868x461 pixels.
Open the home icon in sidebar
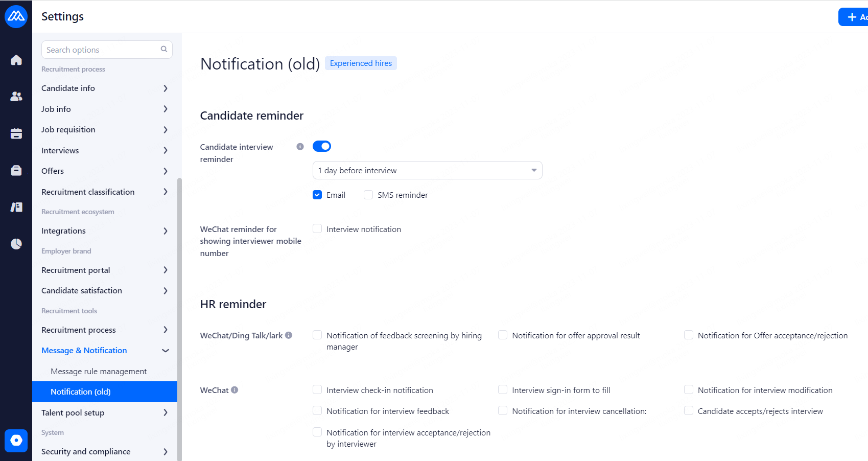16,60
